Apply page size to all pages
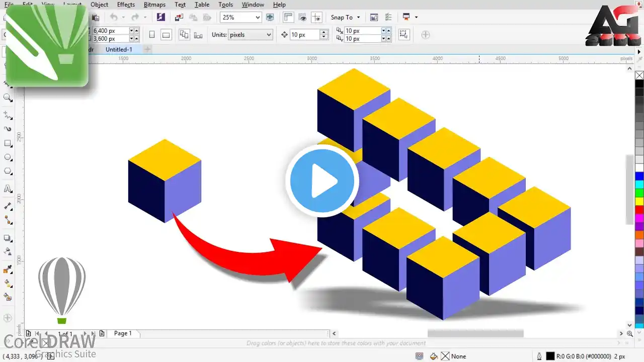 [x=184, y=35]
